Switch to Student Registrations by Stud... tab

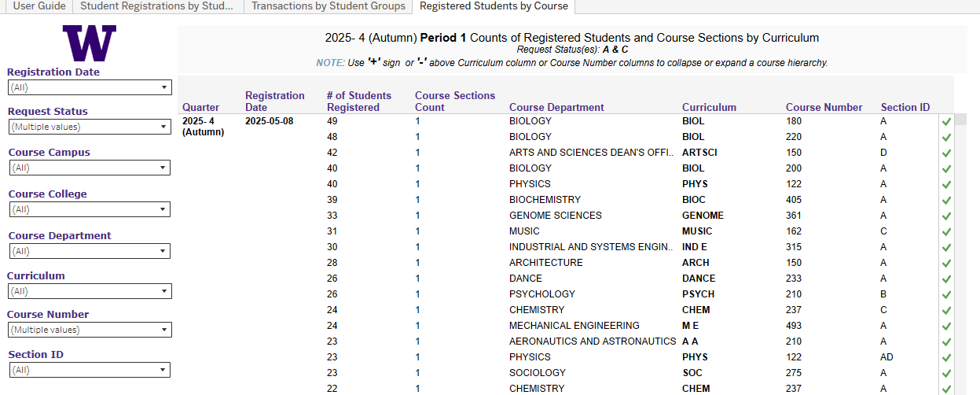coord(157,6)
